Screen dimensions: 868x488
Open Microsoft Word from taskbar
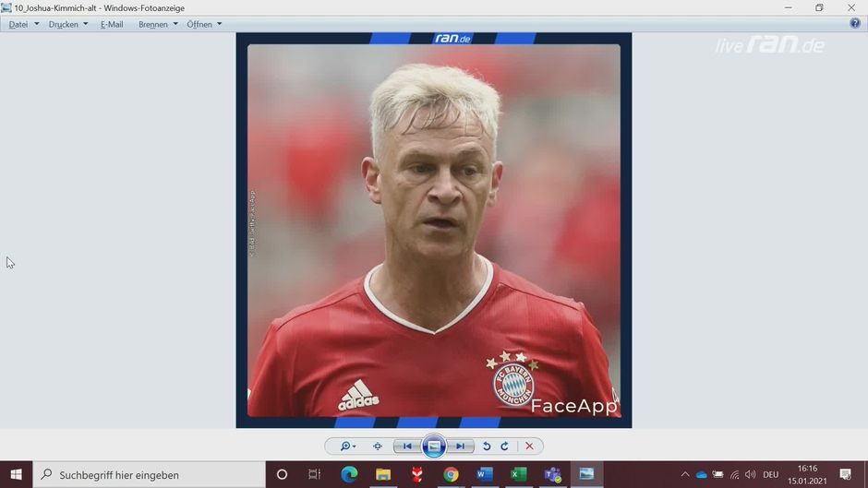(x=485, y=474)
